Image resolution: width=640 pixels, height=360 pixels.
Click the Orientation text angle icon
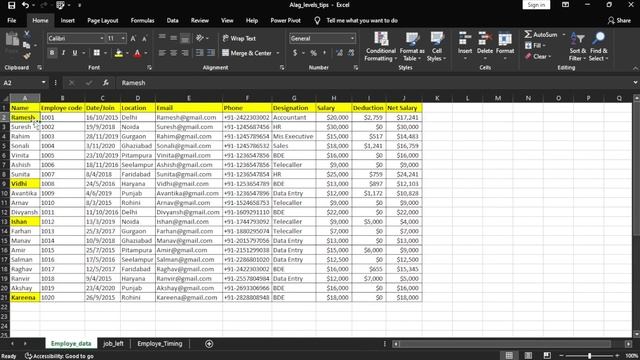click(200, 38)
